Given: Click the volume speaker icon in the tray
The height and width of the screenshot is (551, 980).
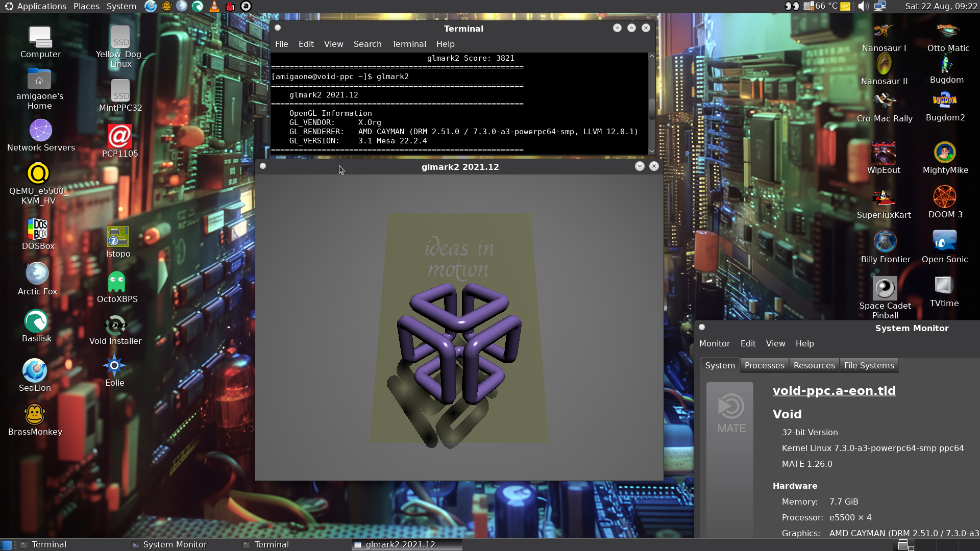Looking at the screenshot, I should (863, 6).
